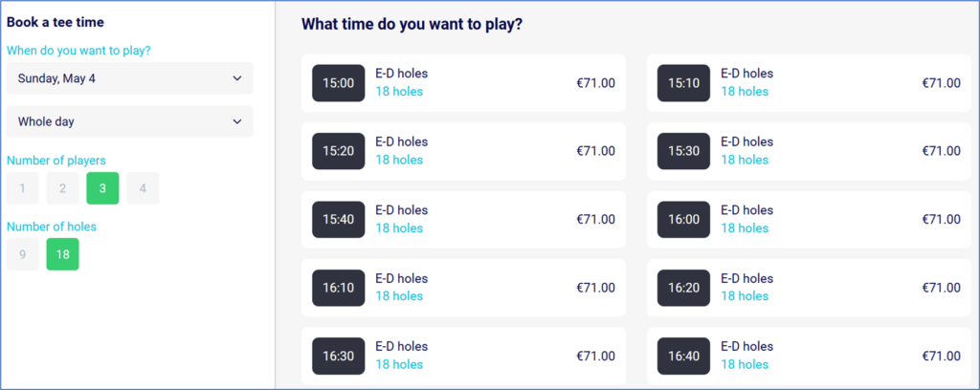This screenshot has width=980, height=390.
Task: Click the 16:40 tee time
Action: [x=683, y=356]
